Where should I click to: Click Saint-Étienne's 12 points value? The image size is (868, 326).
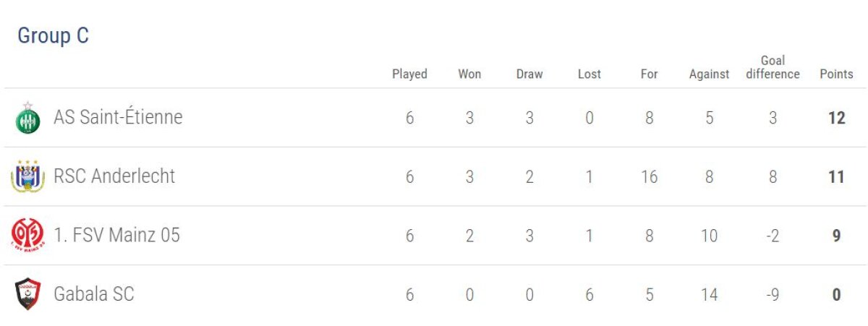[836, 118]
